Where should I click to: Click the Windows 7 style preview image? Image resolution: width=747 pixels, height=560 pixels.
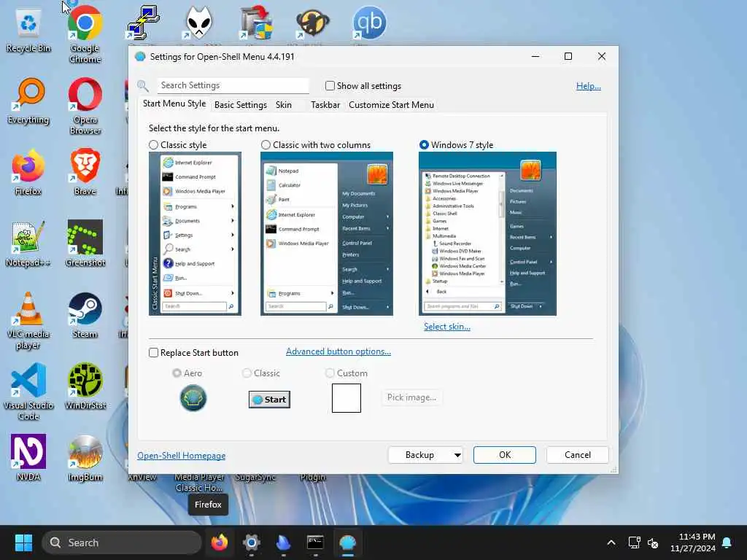[487, 234]
